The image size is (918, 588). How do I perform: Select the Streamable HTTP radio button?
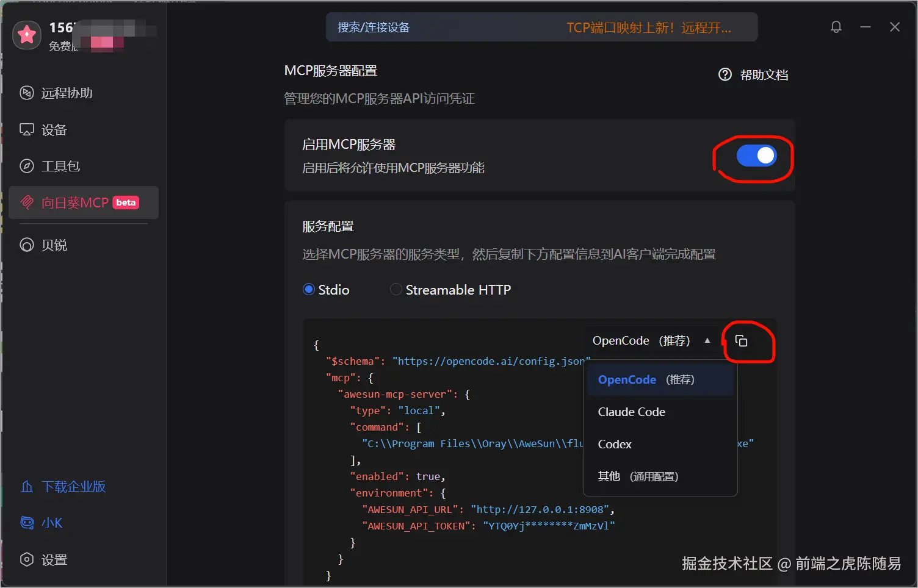click(x=396, y=290)
